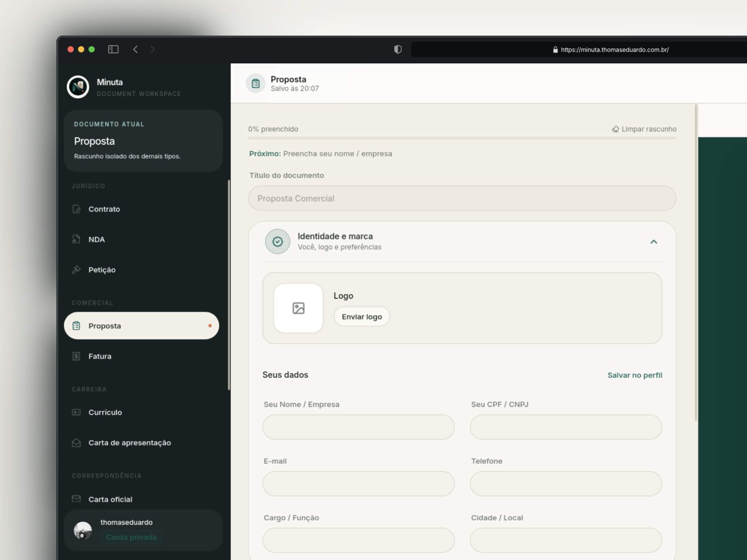Click the Proposta header clipboard icon

256,83
